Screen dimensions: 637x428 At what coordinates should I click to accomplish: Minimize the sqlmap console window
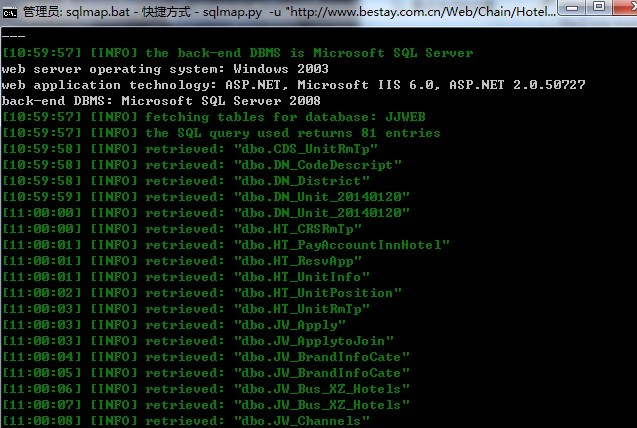coord(572,7)
